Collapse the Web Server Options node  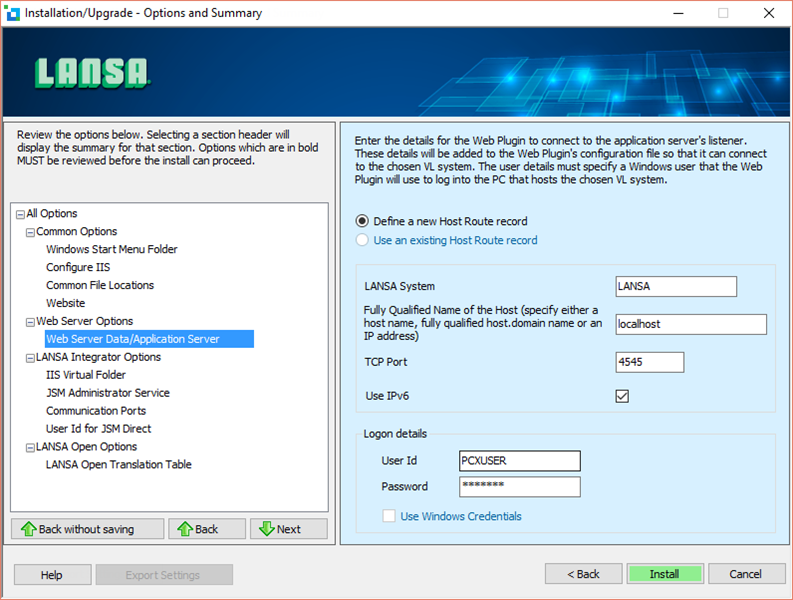30,322
